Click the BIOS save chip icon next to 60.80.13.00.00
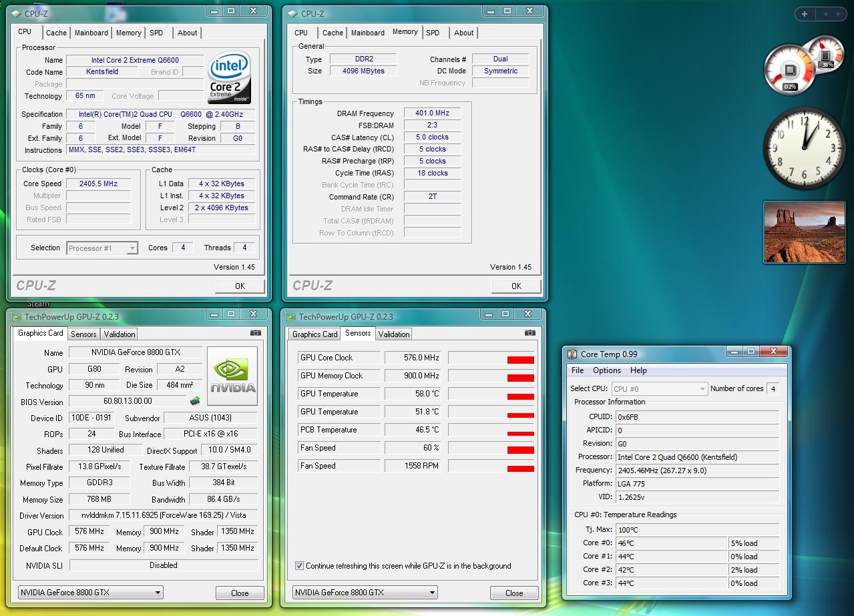Image resolution: width=854 pixels, height=616 pixels. (x=196, y=401)
